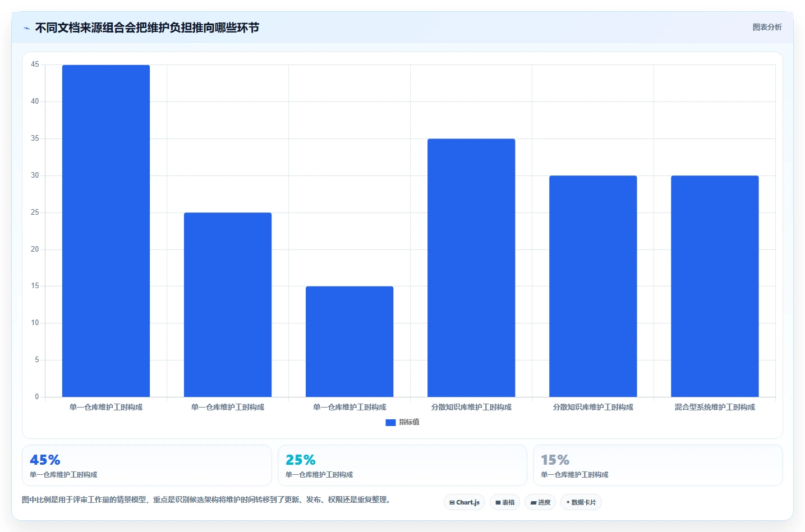This screenshot has width=805, height=532.
Task: Toggle the 指标值 legend color swatch
Action: [x=390, y=423]
